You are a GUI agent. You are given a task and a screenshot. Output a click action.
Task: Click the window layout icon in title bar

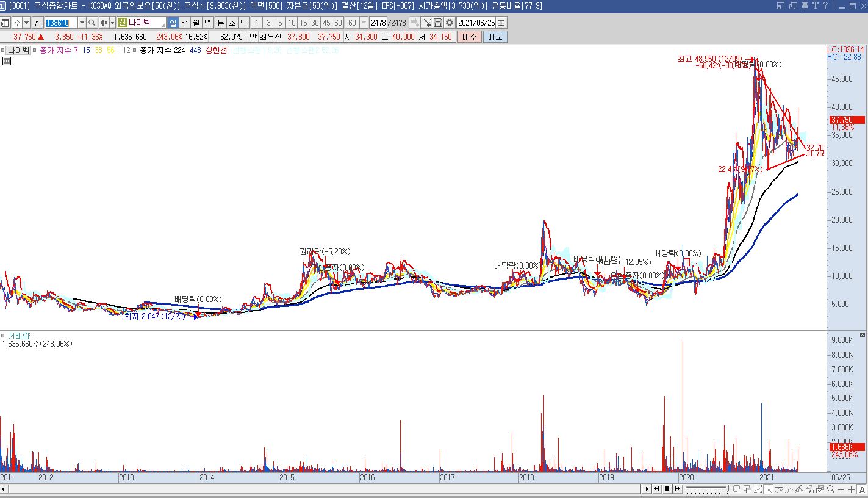[781, 5]
